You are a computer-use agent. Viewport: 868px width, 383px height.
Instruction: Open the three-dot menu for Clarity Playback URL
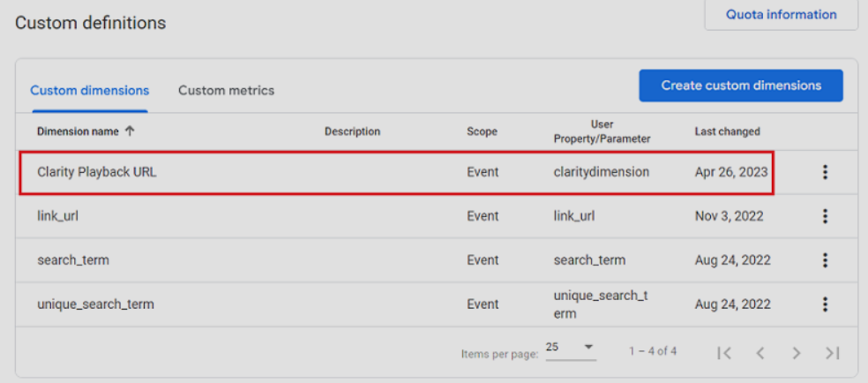click(825, 173)
